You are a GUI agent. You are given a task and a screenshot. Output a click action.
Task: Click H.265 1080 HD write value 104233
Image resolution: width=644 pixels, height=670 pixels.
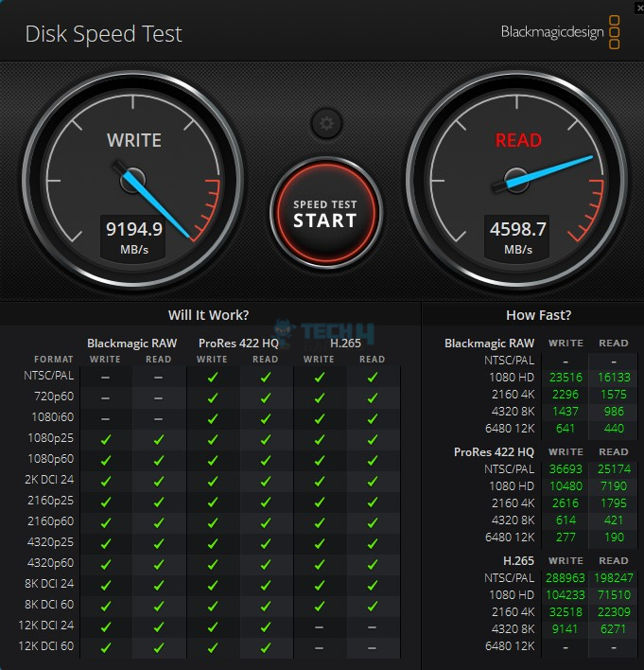565,595
